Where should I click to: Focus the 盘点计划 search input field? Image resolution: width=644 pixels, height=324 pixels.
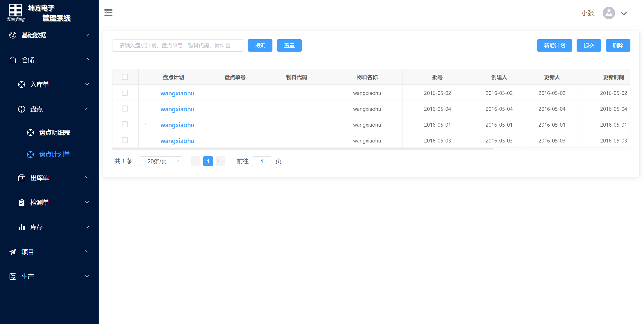178,46
